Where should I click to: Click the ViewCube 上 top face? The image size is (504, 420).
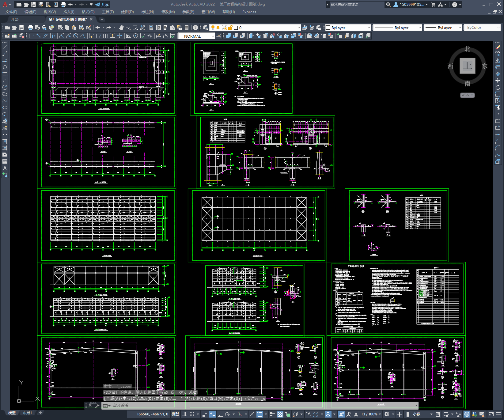[467, 66]
